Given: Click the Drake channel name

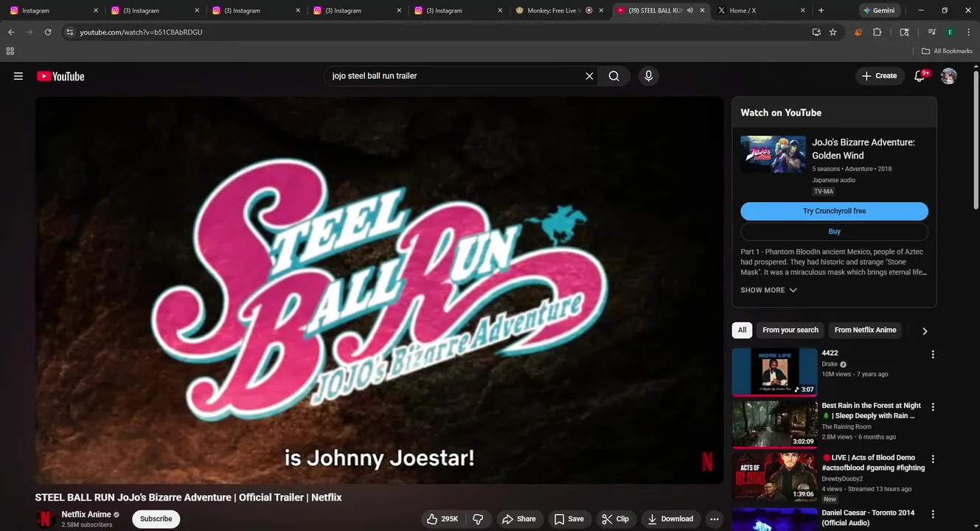Looking at the screenshot, I should [x=830, y=364].
